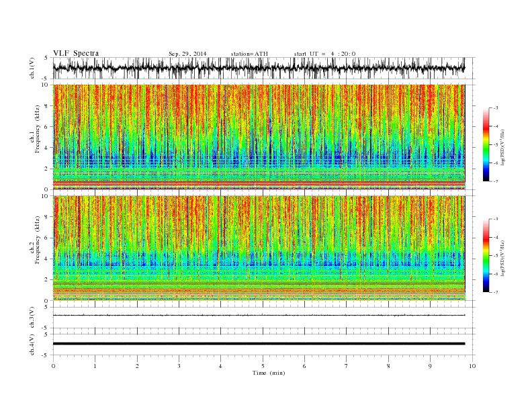Click time axis tick label 3
Screen dimensions: 532x411
click(x=179, y=366)
